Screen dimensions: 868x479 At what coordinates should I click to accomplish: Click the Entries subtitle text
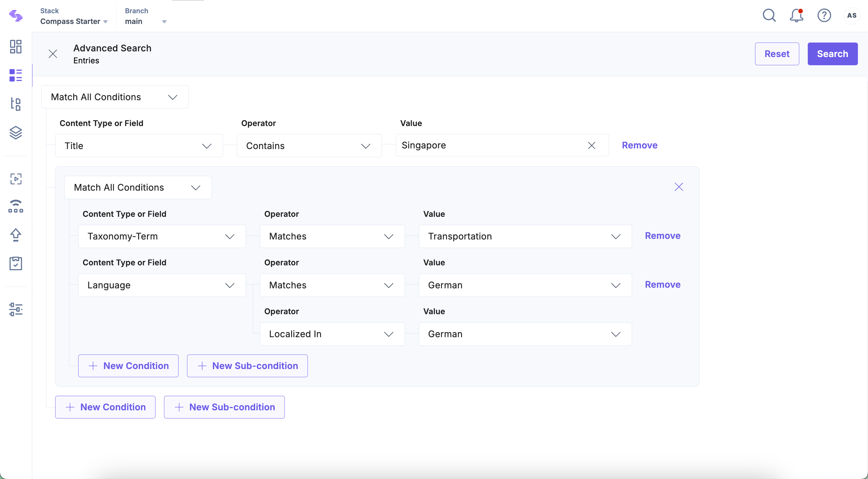tap(86, 61)
